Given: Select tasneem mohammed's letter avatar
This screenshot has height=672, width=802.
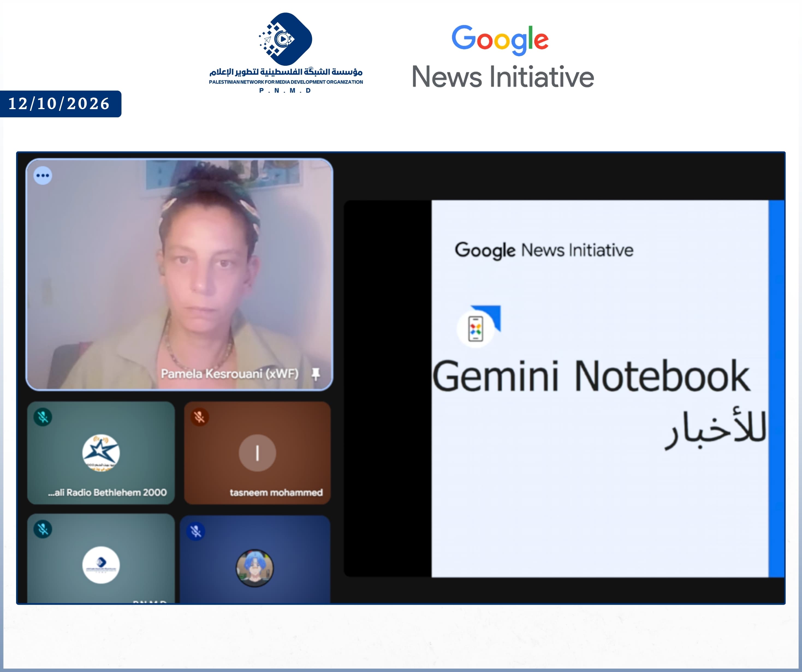Looking at the screenshot, I should [257, 453].
